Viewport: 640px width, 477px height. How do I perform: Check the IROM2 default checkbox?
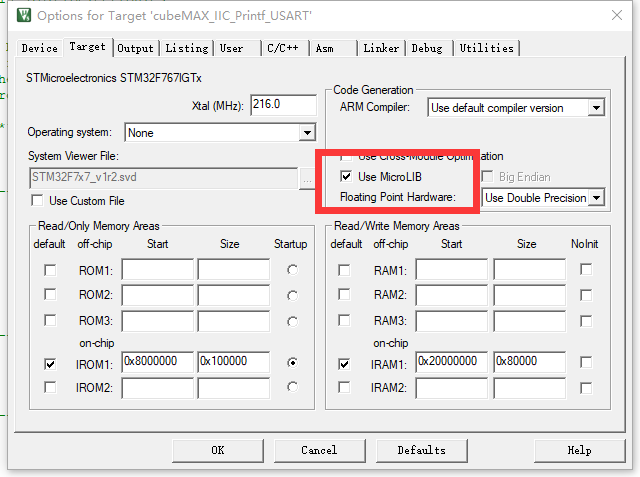pyautogui.click(x=50, y=387)
